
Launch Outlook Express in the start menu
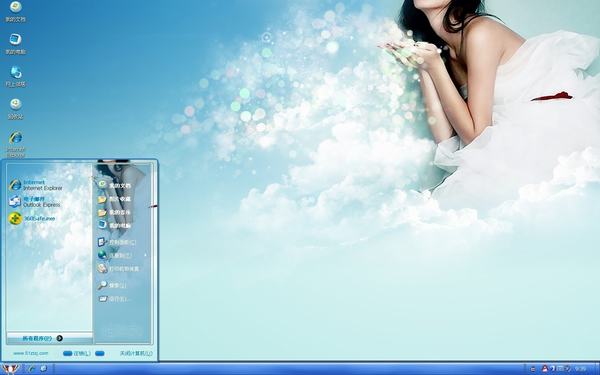pyautogui.click(x=34, y=202)
